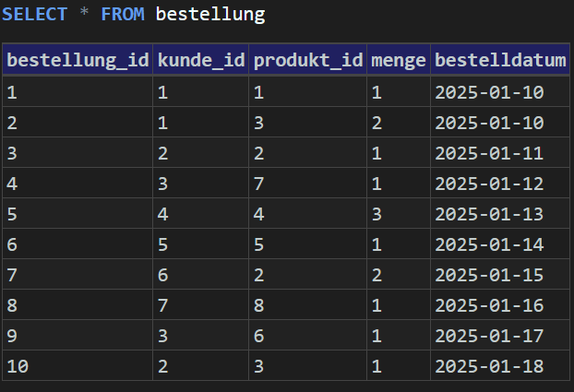574x392 pixels.
Task: Select bestellung_id cell in the 2025-01-14 row
Action: click(x=78, y=244)
